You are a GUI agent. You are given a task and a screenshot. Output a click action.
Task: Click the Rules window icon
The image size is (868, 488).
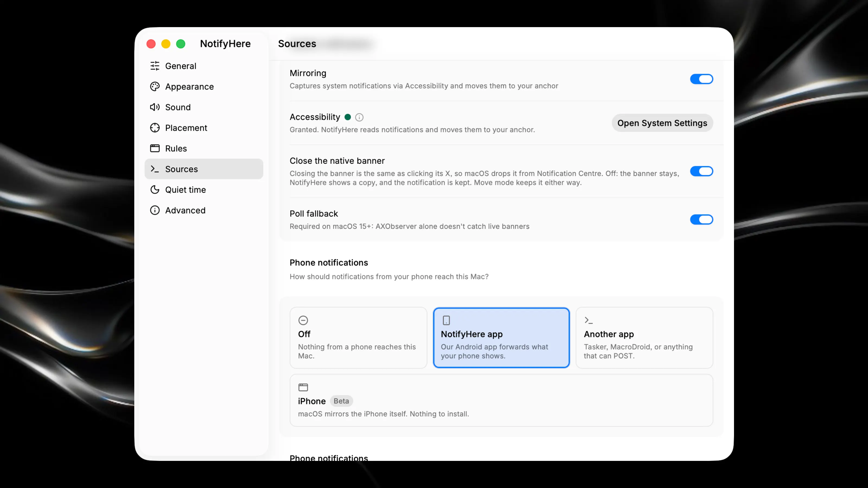pyautogui.click(x=155, y=148)
